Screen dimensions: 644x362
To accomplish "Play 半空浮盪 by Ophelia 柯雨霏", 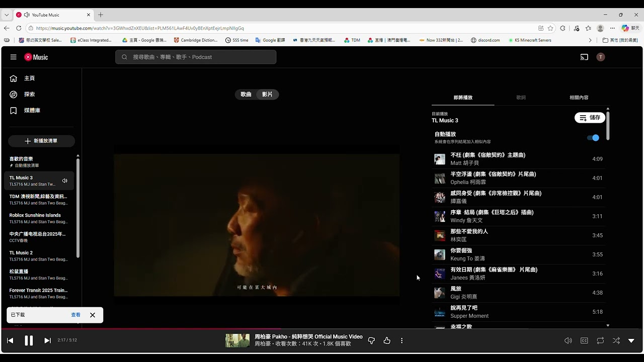I will click(518, 178).
